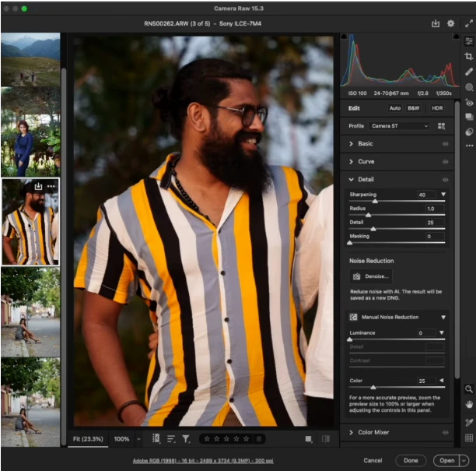Open the Masking tool
The height and width of the screenshot is (471, 476).
click(469, 87)
